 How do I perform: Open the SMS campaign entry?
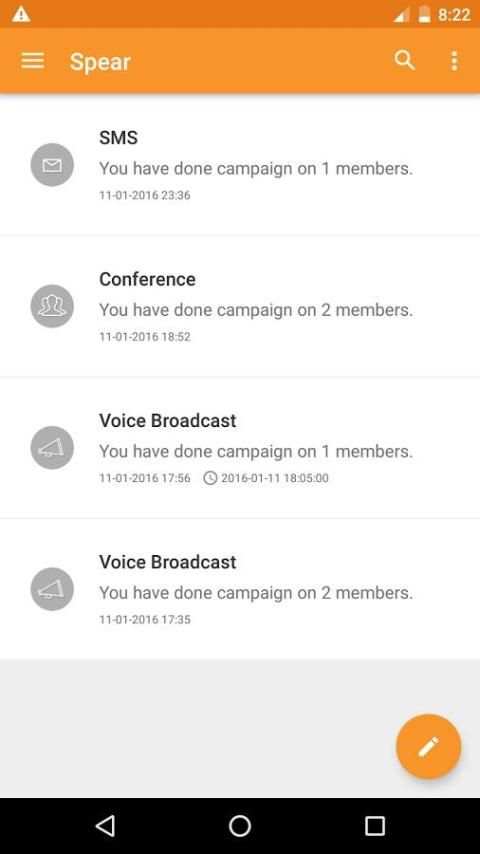[x=240, y=164]
